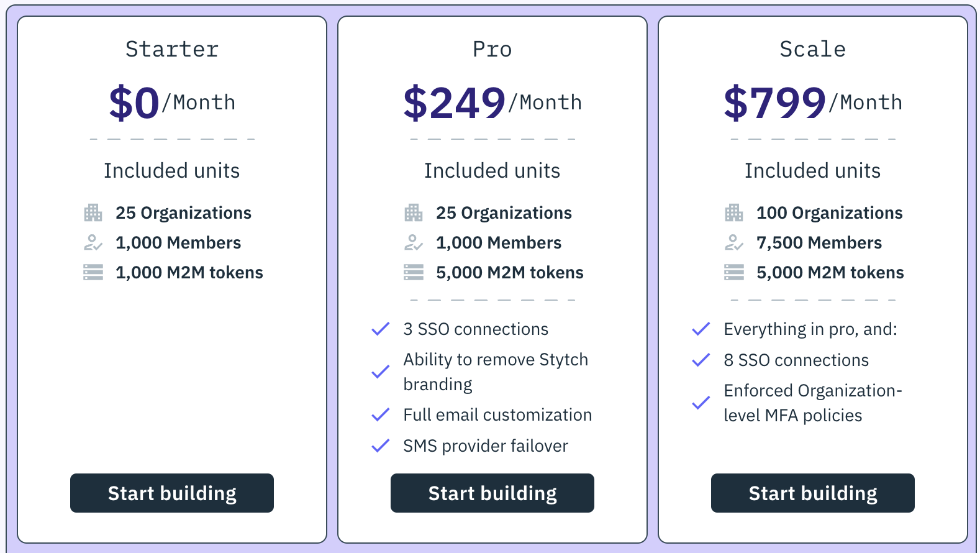980x553 pixels.
Task: Click the M2M tokens icon under Scale
Action: click(x=733, y=272)
